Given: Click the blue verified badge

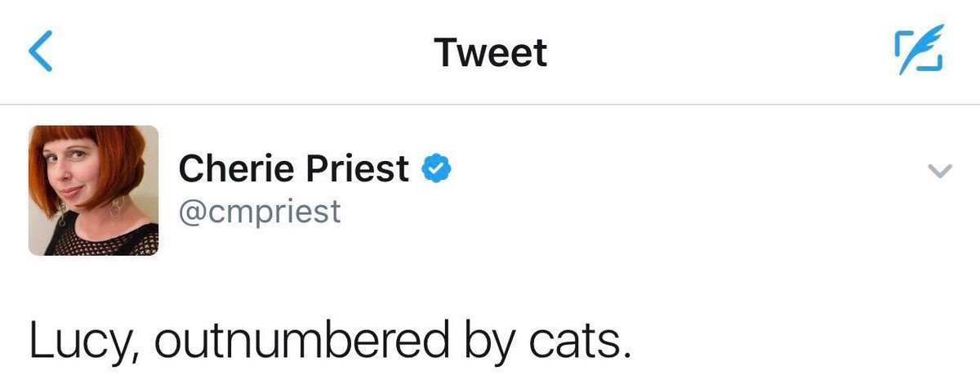Looking at the screenshot, I should (x=437, y=169).
